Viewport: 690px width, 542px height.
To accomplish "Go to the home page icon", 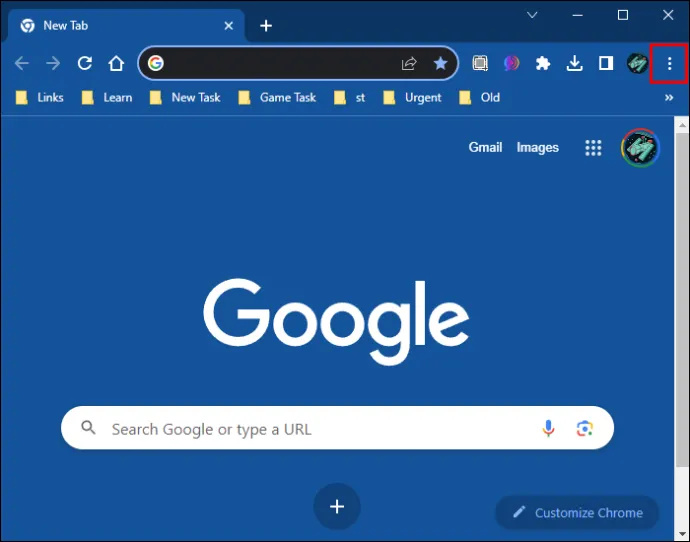I will click(116, 63).
